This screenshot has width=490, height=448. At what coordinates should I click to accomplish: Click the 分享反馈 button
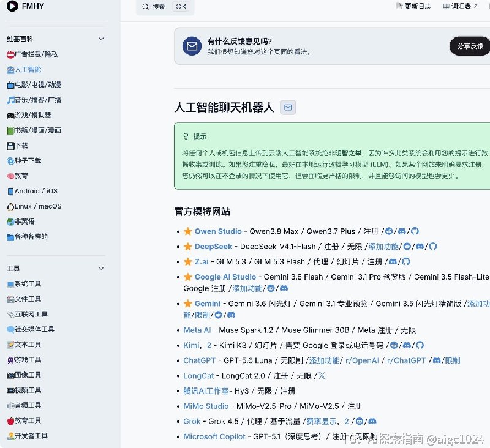tap(470, 46)
